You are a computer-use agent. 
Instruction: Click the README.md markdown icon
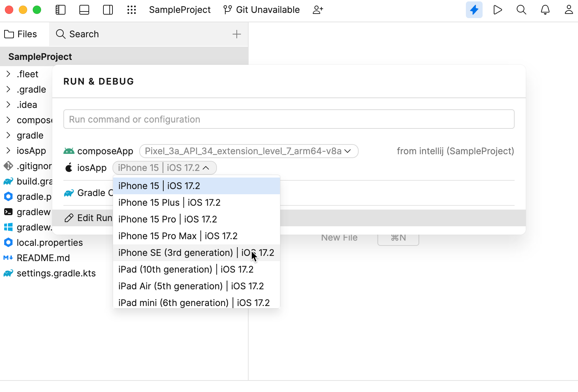[x=8, y=258]
